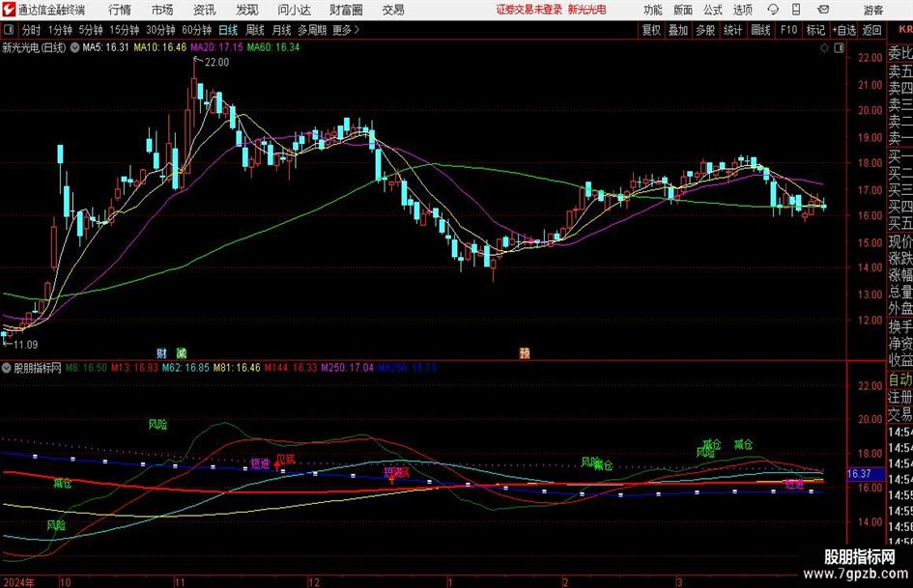Image resolution: width=913 pixels, height=588 pixels.
Task: Switch to the 分时 period tab
Action: pos(32,30)
